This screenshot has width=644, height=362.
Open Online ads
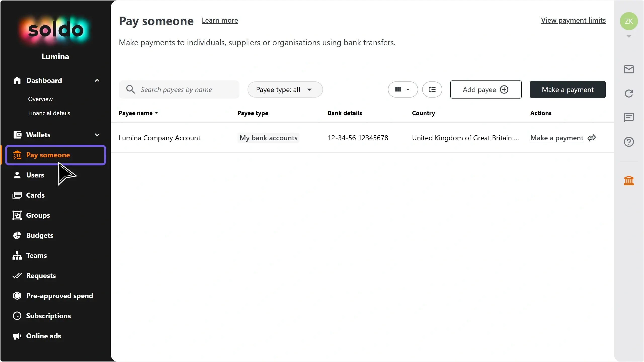pyautogui.click(x=44, y=336)
